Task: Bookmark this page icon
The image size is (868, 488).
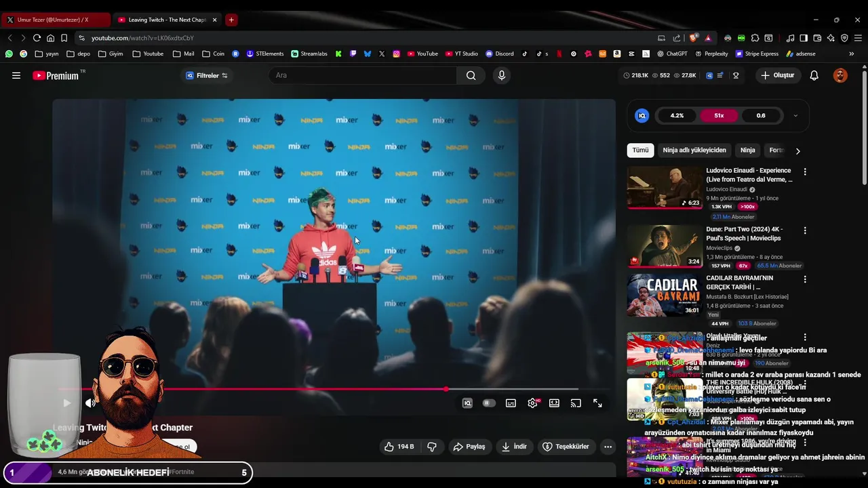Action: click(64, 38)
